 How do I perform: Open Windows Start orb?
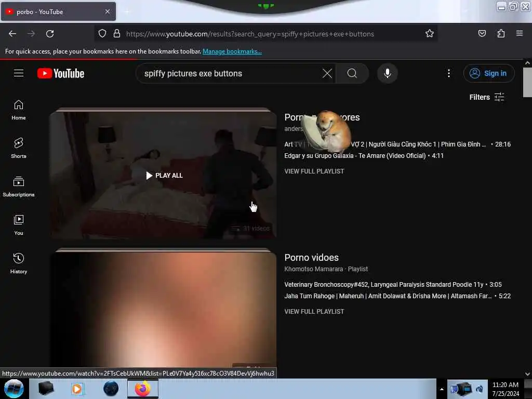coord(14,389)
